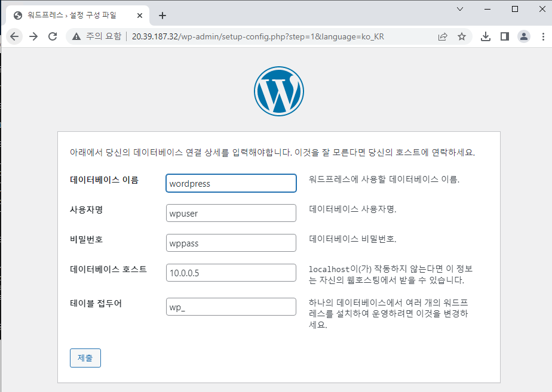Maximize the Chrome window
The image size is (552, 392).
click(x=515, y=9)
